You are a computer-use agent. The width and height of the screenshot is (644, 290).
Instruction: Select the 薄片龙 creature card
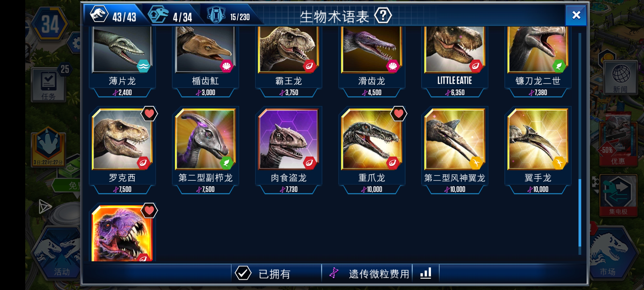pyautogui.click(x=122, y=61)
